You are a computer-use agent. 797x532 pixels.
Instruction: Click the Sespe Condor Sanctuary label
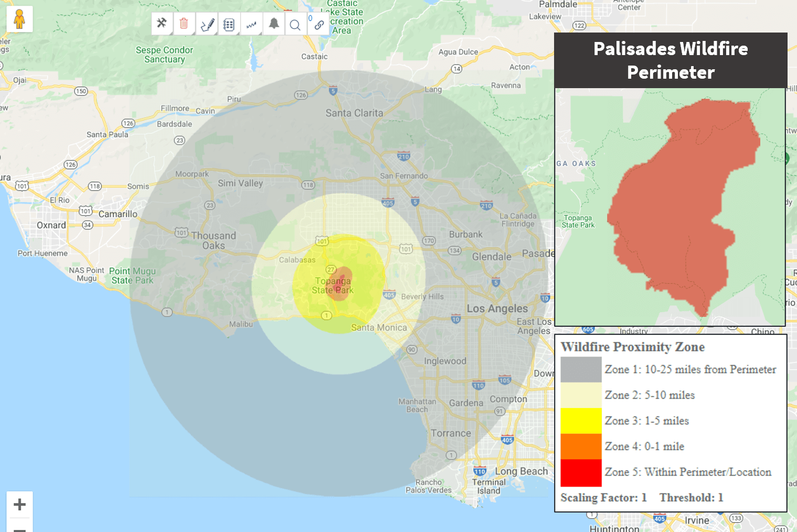[x=164, y=55]
